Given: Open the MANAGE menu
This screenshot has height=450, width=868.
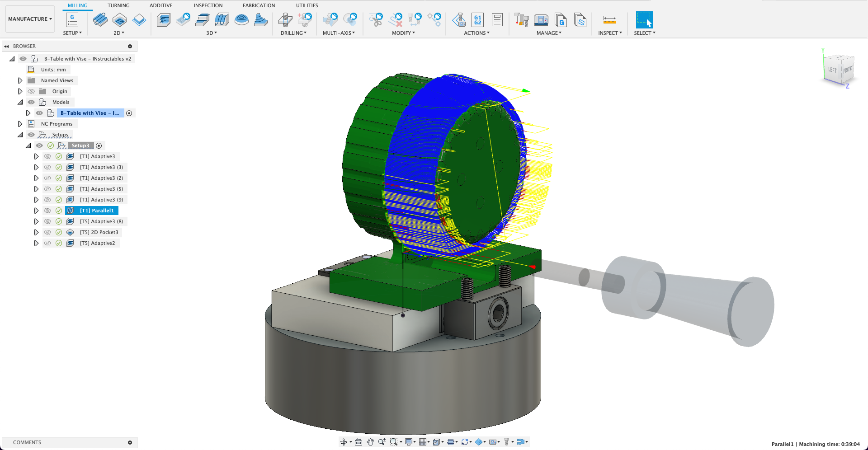Looking at the screenshot, I should tap(549, 33).
